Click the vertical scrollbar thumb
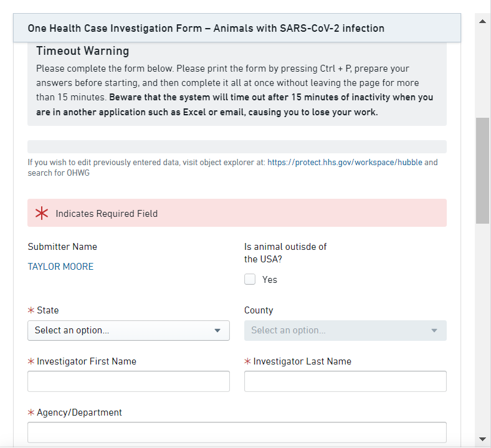This screenshot has width=491, height=448. point(482,170)
